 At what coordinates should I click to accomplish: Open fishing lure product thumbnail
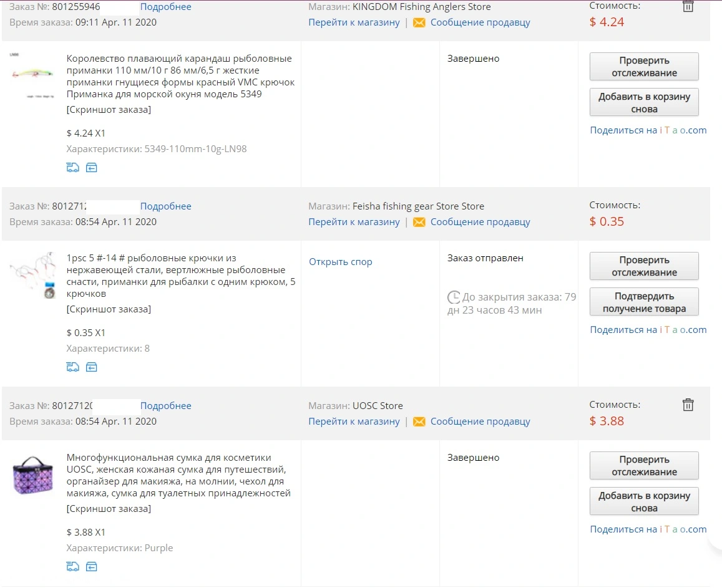(32, 75)
